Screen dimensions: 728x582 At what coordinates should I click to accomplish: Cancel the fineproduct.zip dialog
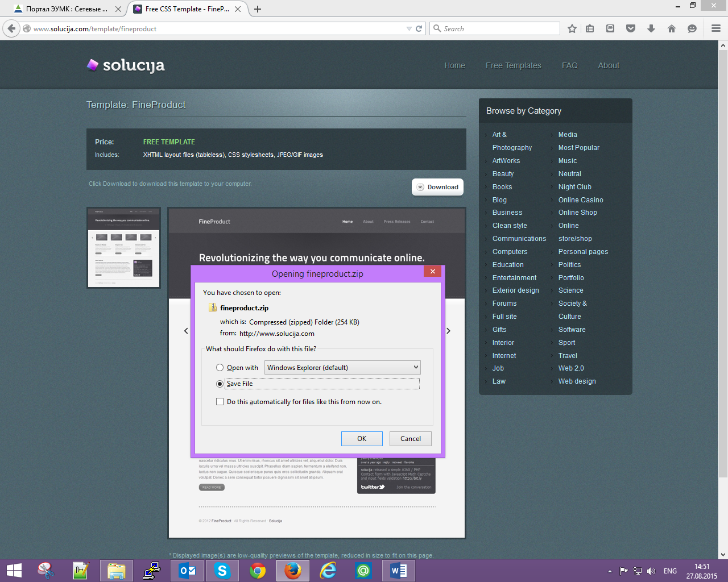(x=411, y=439)
